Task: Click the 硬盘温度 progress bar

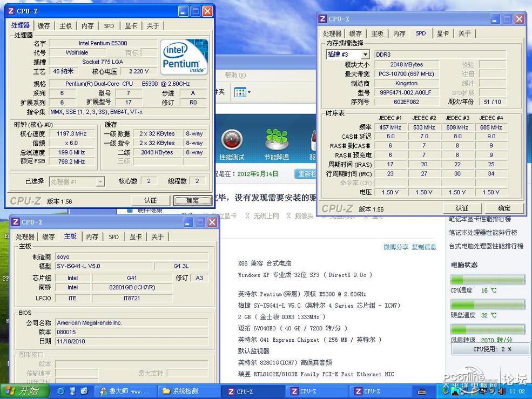Action: click(488, 305)
